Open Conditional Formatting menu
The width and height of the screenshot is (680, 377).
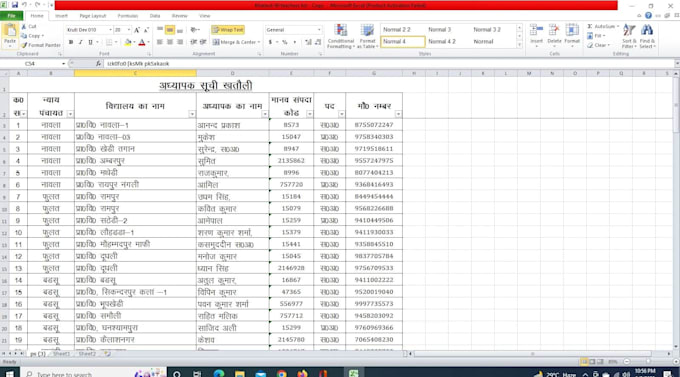pos(341,36)
